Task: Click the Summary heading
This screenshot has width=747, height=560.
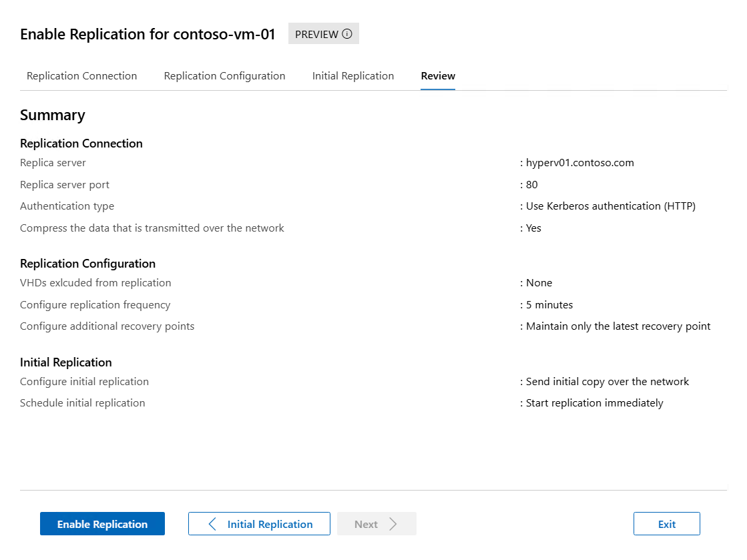Action: tap(53, 115)
